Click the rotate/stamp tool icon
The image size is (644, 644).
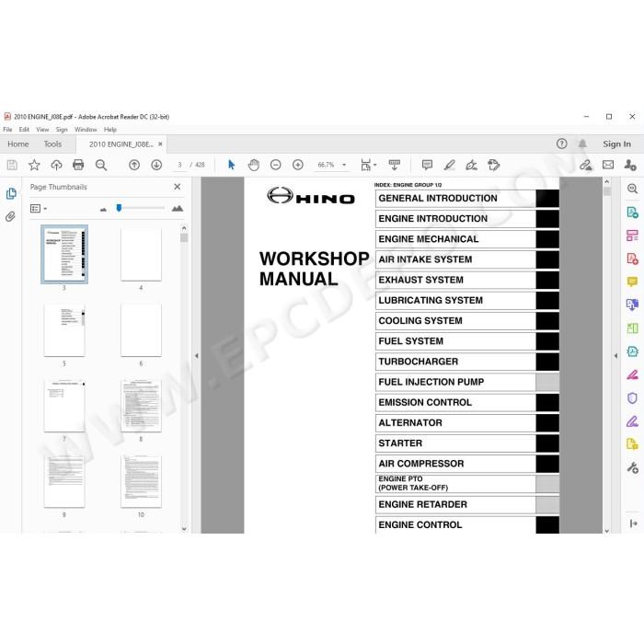[494, 165]
